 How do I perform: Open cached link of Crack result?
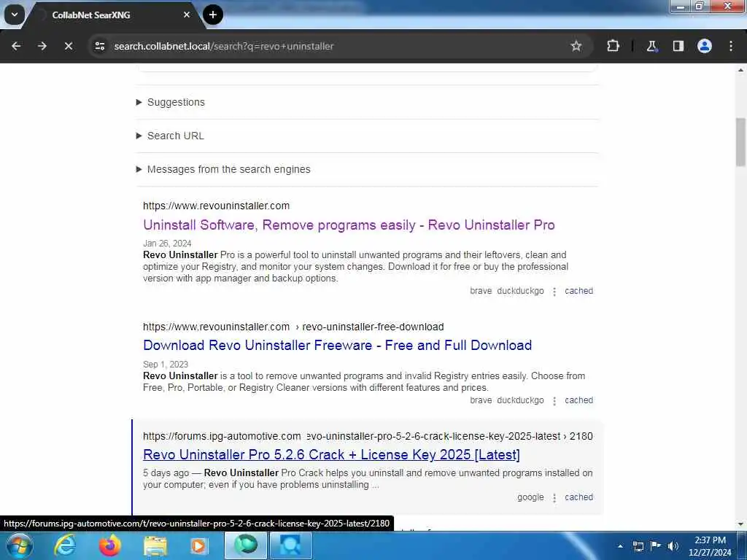(x=578, y=497)
